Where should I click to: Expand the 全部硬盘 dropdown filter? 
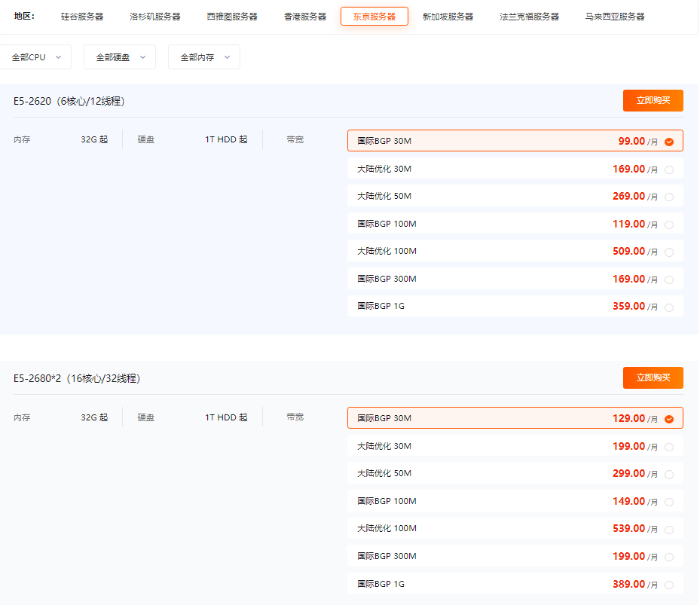[120, 57]
